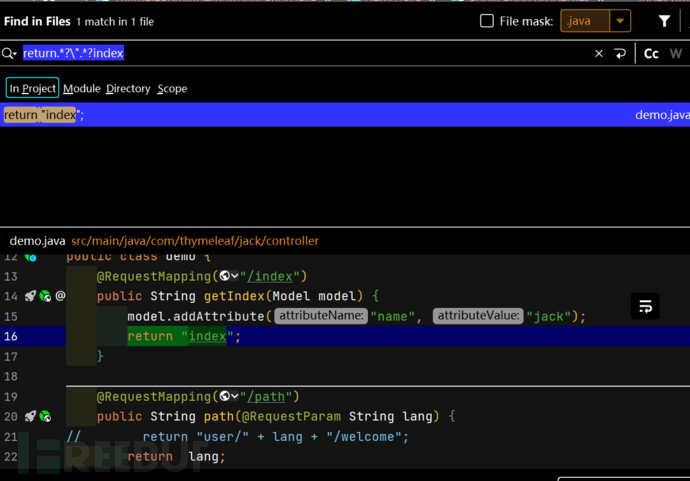Image resolution: width=690 pixels, height=481 pixels.
Task: Click the attributeValue: inlay hint
Action: (x=478, y=316)
